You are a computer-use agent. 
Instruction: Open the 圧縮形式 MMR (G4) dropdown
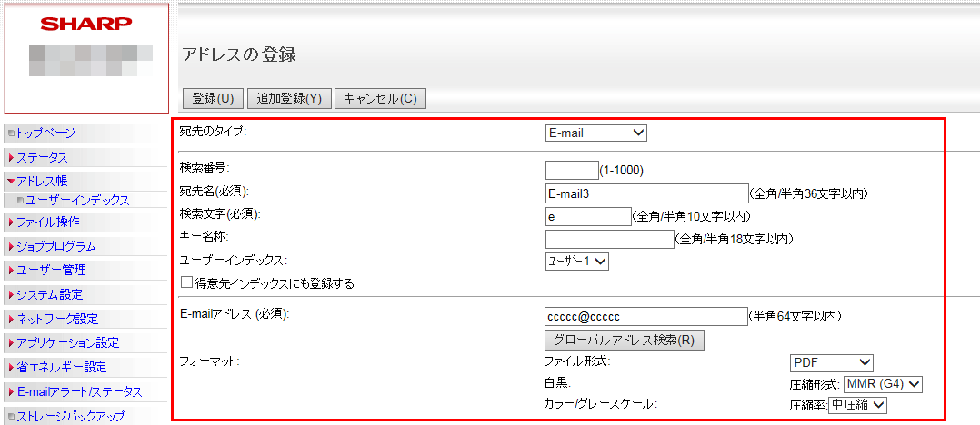883,384
